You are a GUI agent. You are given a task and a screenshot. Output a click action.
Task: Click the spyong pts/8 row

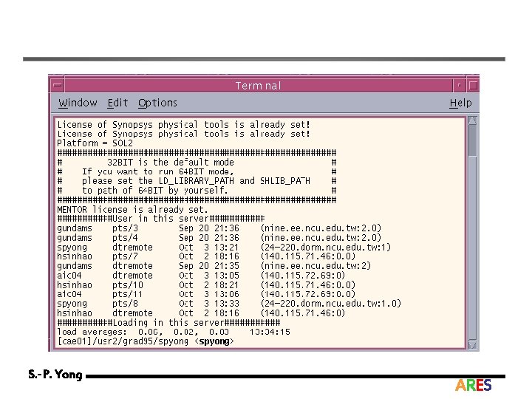coord(229,304)
